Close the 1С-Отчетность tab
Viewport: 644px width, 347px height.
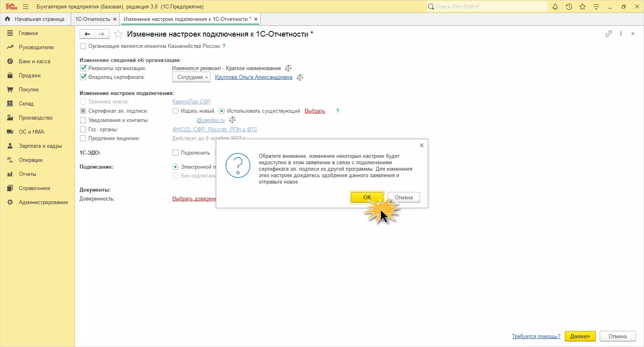pos(115,19)
